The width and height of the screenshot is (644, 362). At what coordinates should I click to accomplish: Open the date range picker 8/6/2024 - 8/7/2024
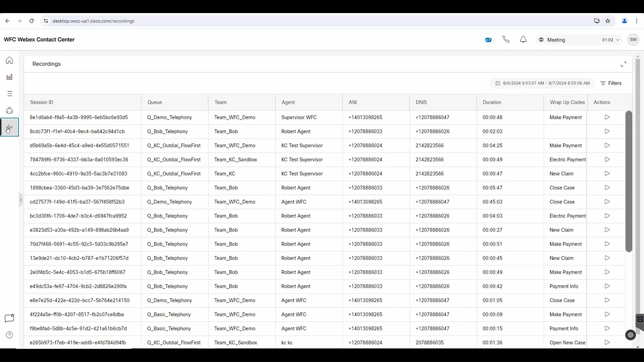tap(542, 83)
